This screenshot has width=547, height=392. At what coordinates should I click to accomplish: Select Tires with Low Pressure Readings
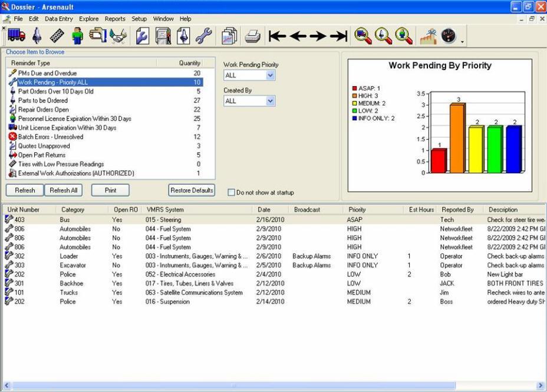pos(105,164)
